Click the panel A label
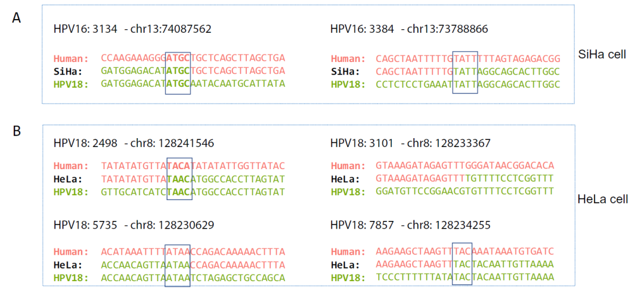Viewport: 644px width, 290px height. point(17,18)
